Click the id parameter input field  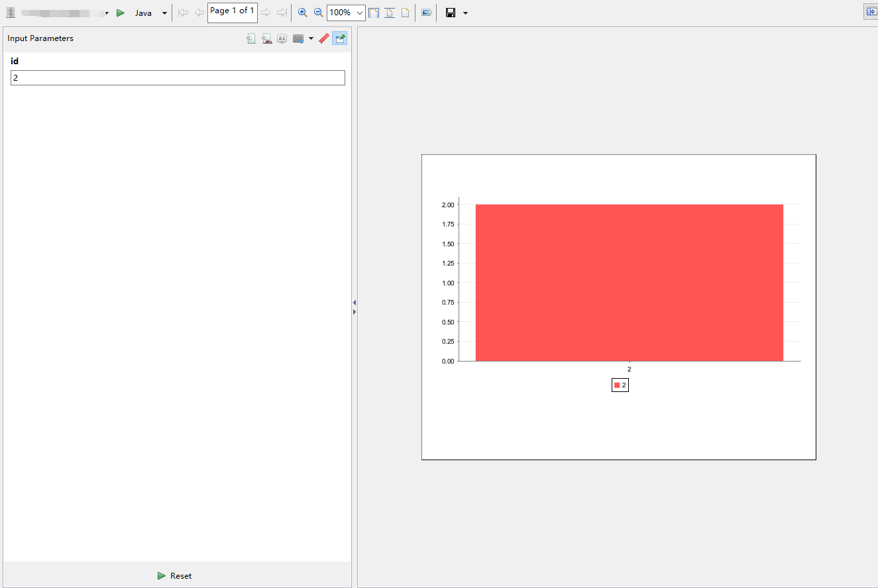178,78
